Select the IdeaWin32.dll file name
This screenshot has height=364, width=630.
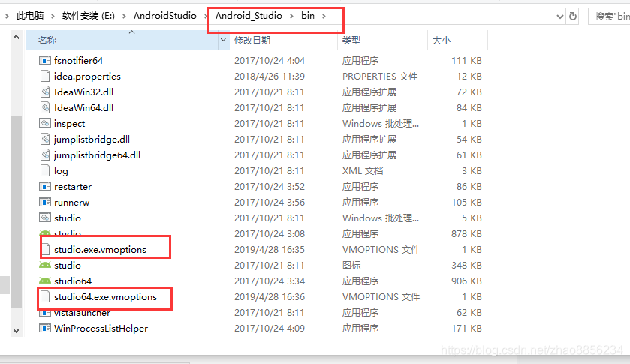[83, 92]
